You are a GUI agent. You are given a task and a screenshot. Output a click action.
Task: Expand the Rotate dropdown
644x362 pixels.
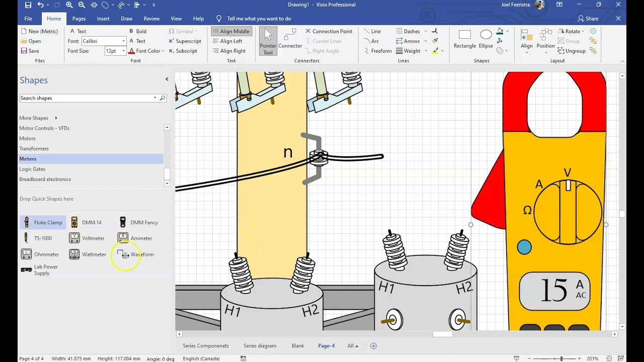583,31
